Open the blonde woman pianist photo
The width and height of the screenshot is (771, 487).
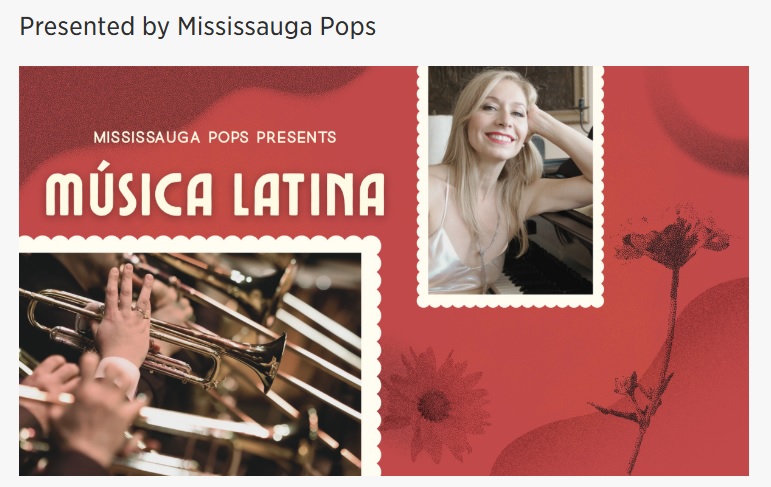click(x=510, y=180)
